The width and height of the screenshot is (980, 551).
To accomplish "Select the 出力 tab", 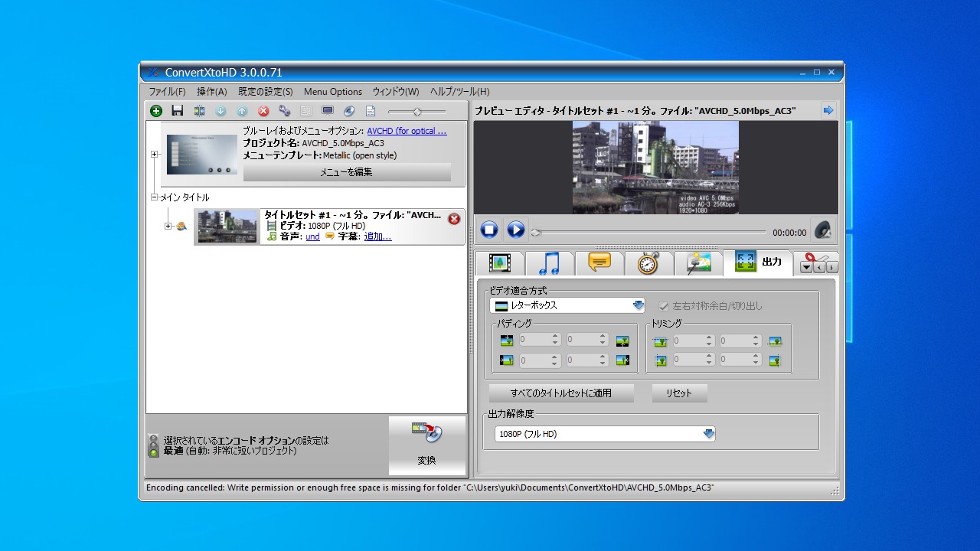I will click(759, 262).
